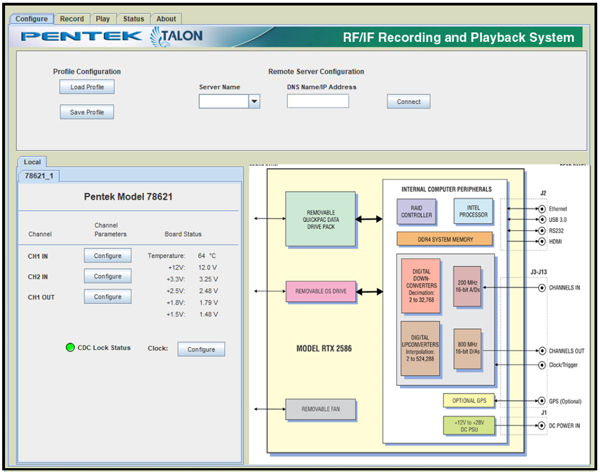Click the Pentek logo in the banner
Screen dimensions: 600x472
[81, 36]
